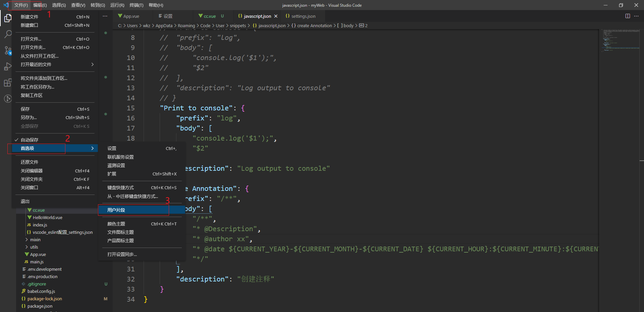The width and height of the screenshot is (644, 312).
Task: Choose Open File (打开文件...)
Action: 55,39
